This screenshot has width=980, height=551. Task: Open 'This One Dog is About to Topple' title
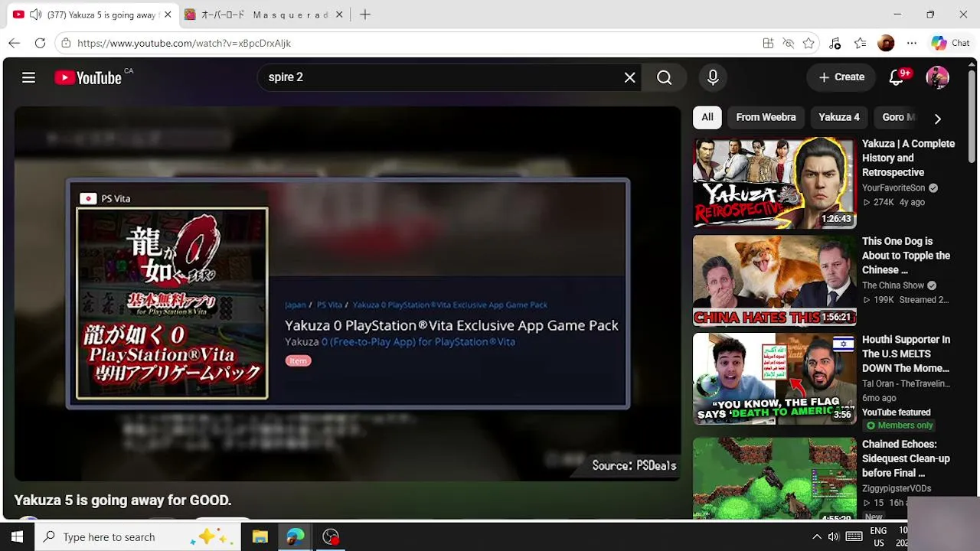coord(906,256)
